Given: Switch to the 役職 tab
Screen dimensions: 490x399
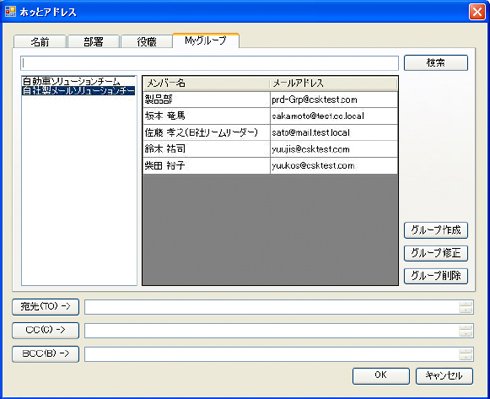Looking at the screenshot, I should [x=146, y=42].
